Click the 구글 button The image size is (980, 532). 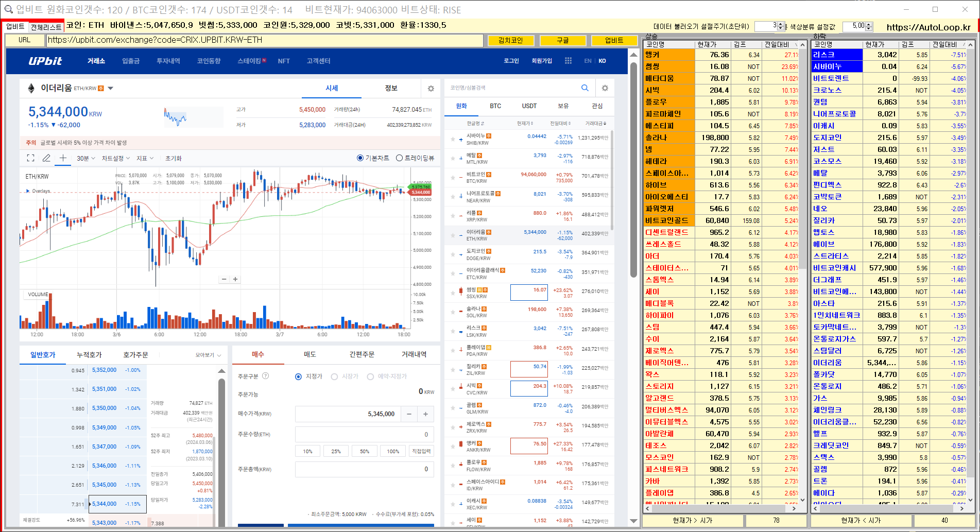tap(562, 40)
